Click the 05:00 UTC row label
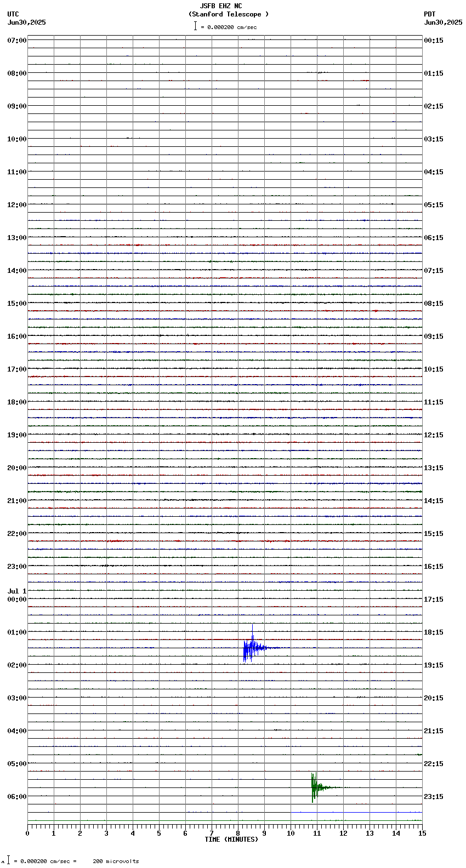Image resolution: width=466 pixels, height=868 pixels. pos(17,764)
